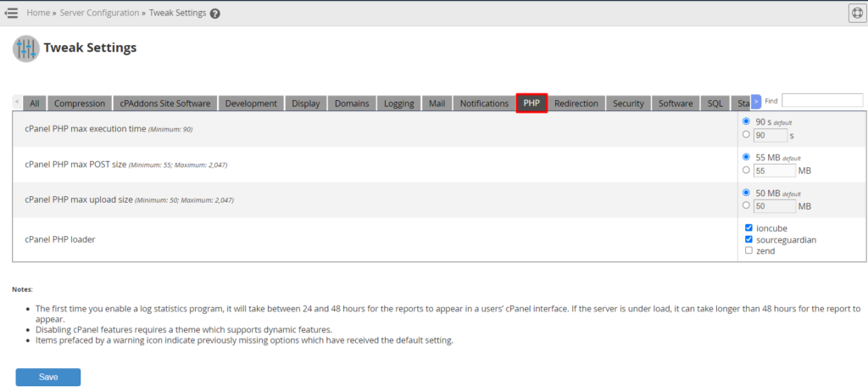Image resolution: width=868 pixels, height=392 pixels.
Task: Open the Development tab
Action: pos(251,104)
